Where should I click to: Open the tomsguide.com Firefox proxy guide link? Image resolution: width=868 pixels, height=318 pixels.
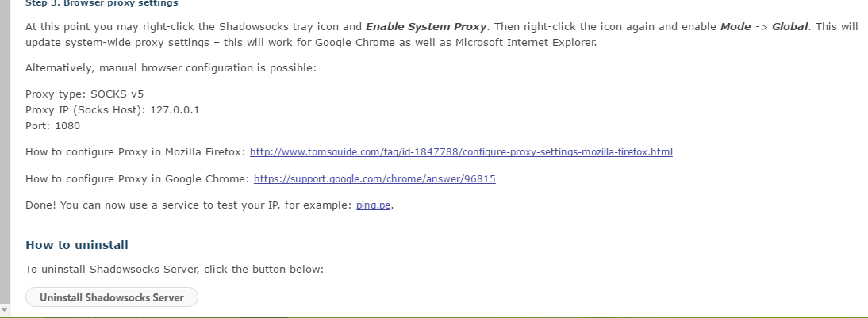coord(461,151)
